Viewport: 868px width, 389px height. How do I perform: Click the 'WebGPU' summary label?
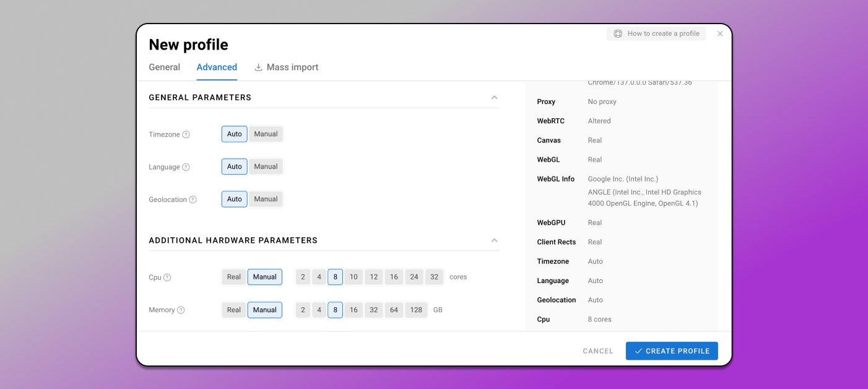point(551,223)
